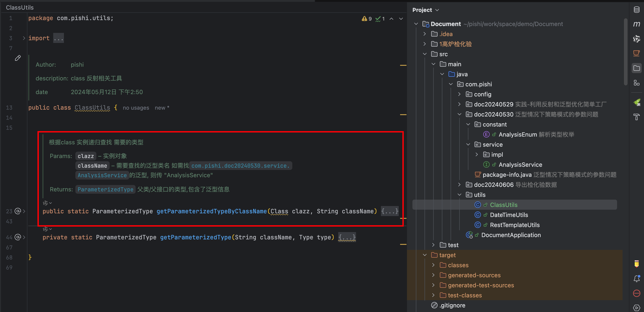Open the hammer build tool icon
This screenshot has height=312, width=644.
pos(636,117)
